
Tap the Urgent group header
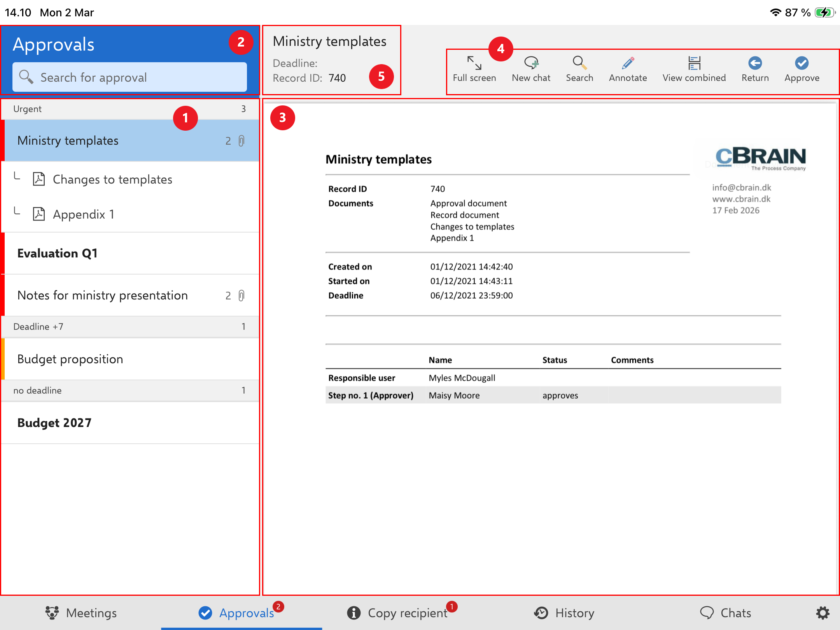pos(130,109)
